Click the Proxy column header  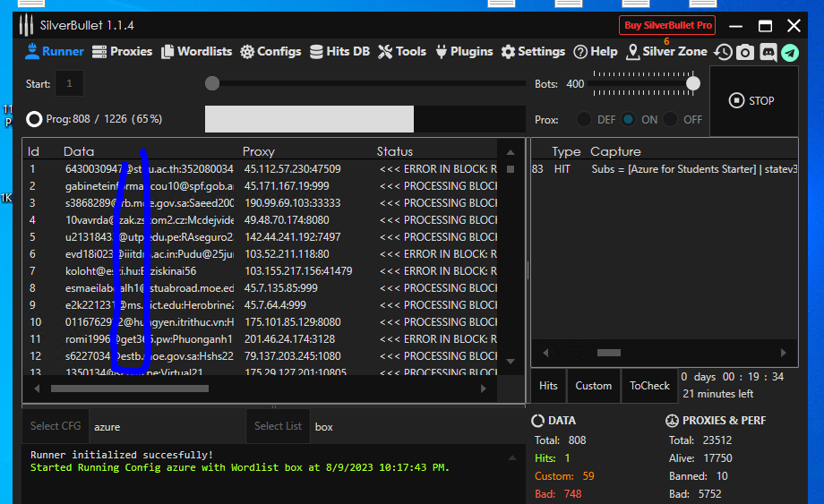coord(259,151)
